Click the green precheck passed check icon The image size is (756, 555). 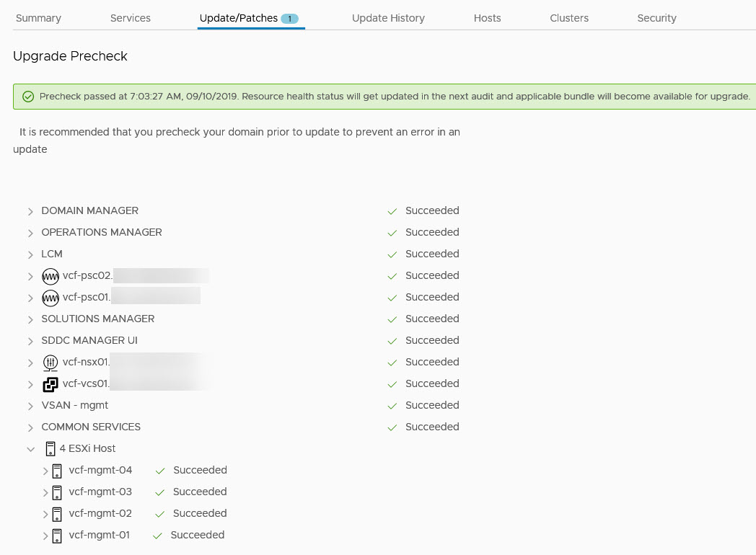pyautogui.click(x=28, y=97)
